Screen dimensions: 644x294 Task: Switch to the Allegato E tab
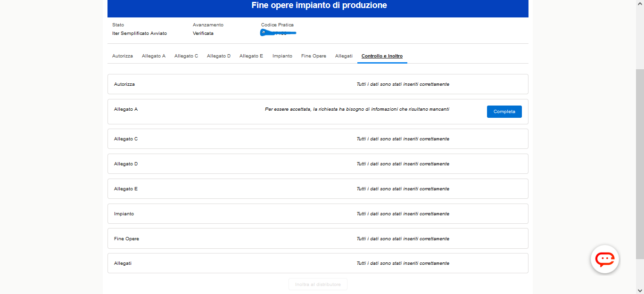pos(251,56)
